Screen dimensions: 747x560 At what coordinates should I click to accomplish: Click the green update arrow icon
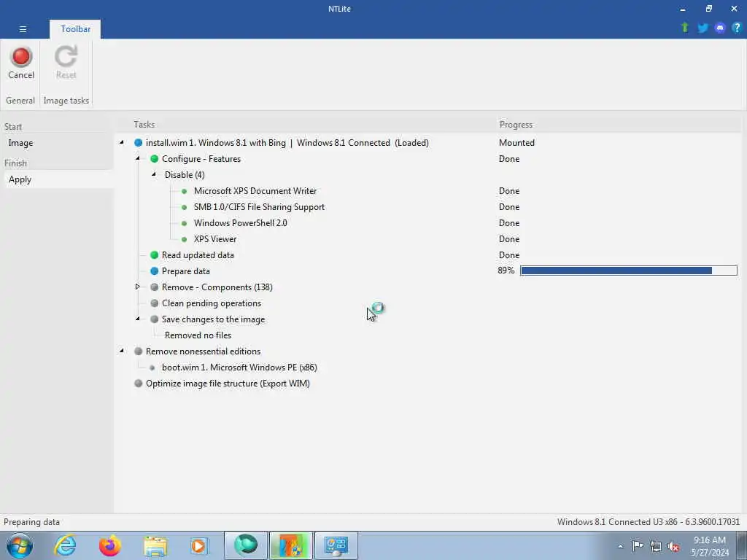coord(685,28)
